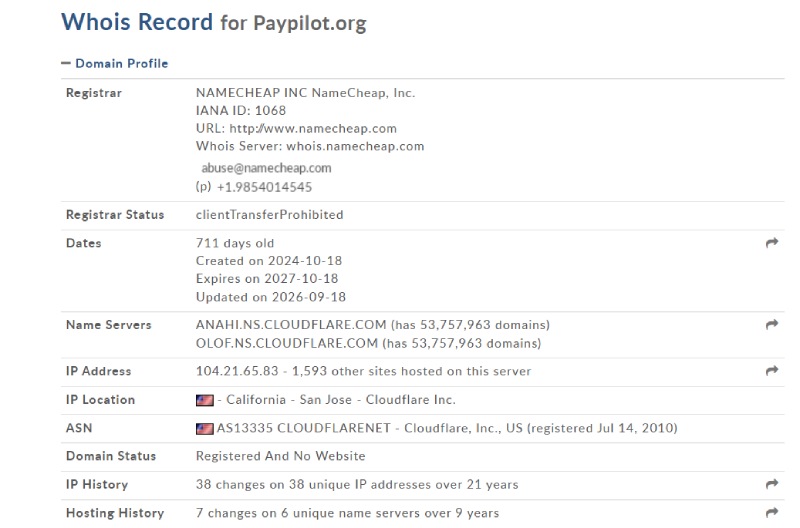
Task: Click ANAHI.NS.CLOUDFLARE.COM name server
Action: point(291,325)
